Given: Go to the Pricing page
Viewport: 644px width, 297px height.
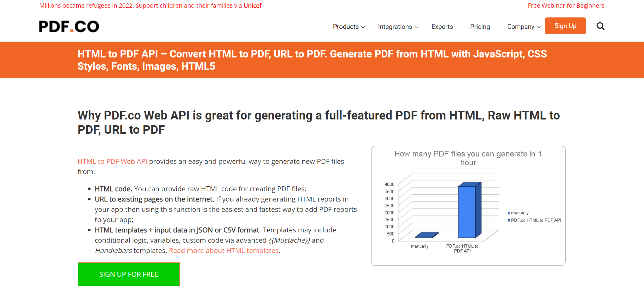Looking at the screenshot, I should (x=480, y=27).
